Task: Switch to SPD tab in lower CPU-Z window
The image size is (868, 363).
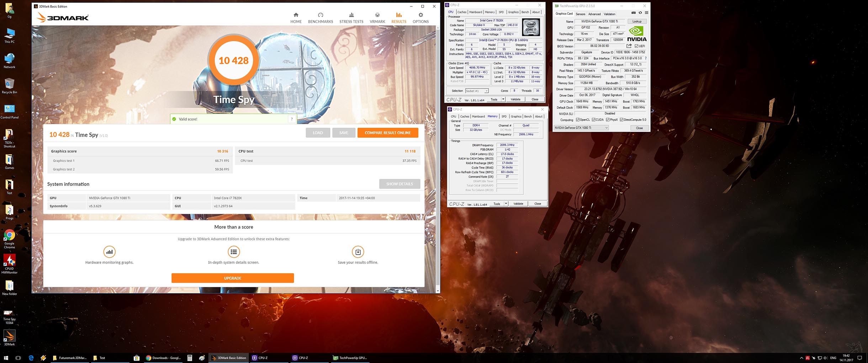Action: [x=504, y=117]
